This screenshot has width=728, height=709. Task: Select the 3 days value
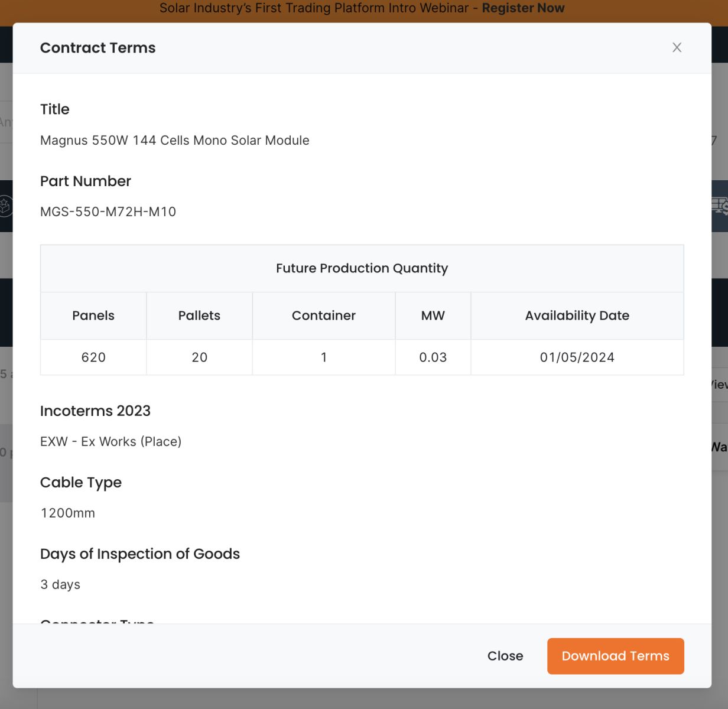click(60, 585)
